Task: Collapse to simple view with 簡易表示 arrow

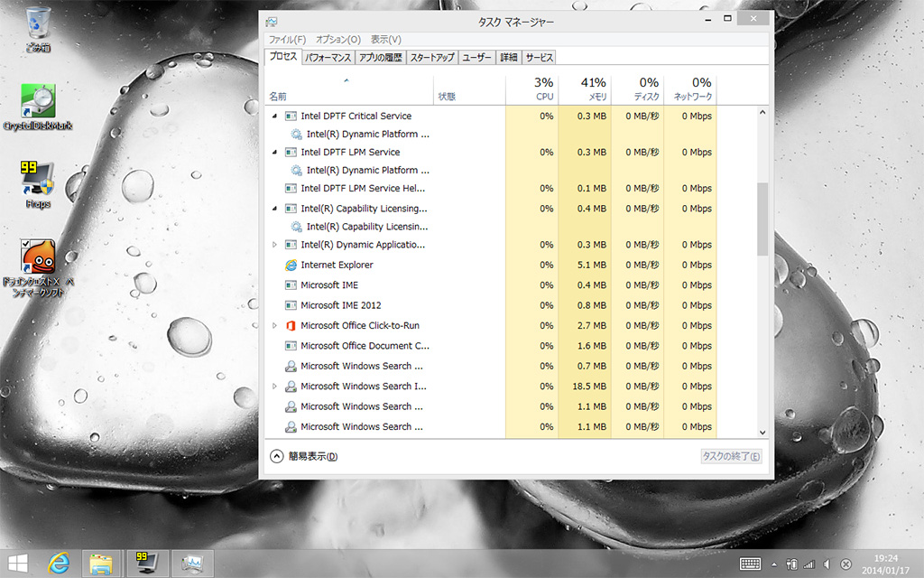Action: click(276, 456)
